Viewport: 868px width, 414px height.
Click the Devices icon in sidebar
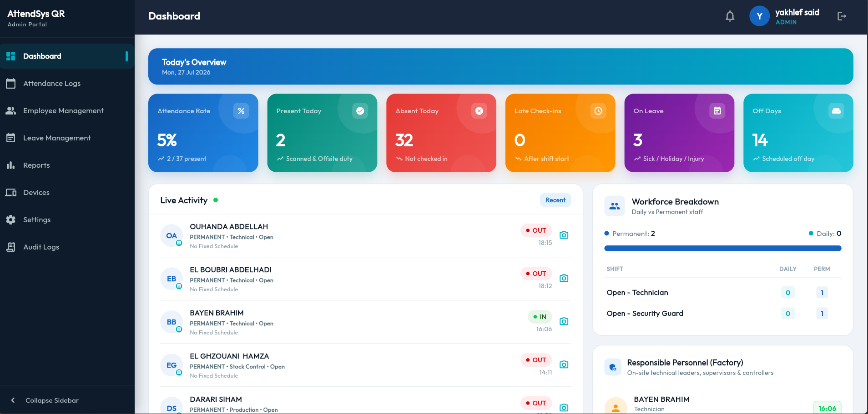click(11, 193)
